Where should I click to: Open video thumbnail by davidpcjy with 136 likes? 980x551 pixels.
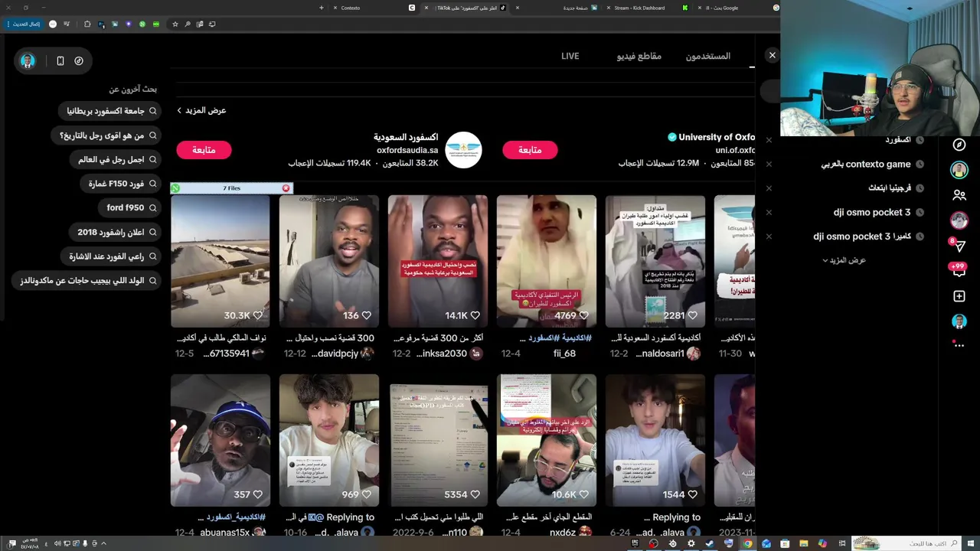[329, 261]
